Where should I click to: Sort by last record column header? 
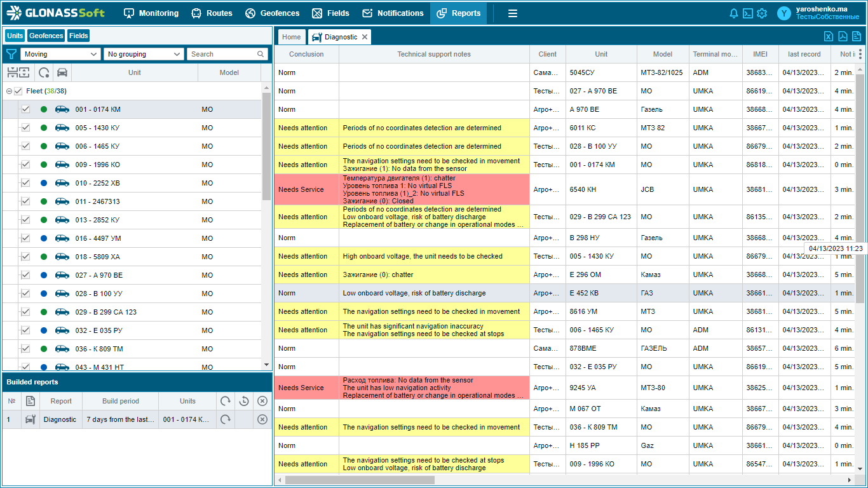tap(804, 54)
